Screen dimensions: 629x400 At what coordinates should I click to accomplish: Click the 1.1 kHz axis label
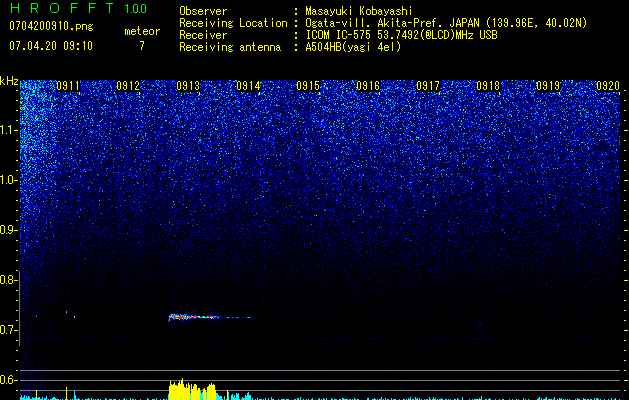[x=9, y=130]
